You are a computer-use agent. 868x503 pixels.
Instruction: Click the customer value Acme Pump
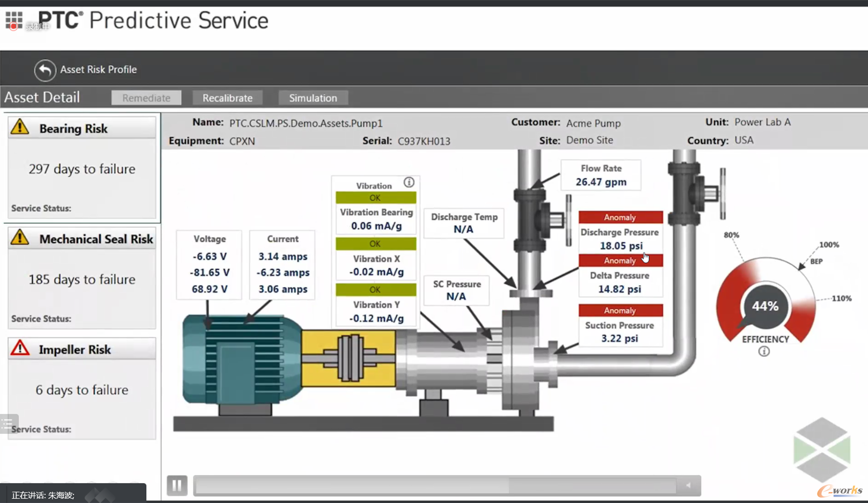(x=593, y=123)
